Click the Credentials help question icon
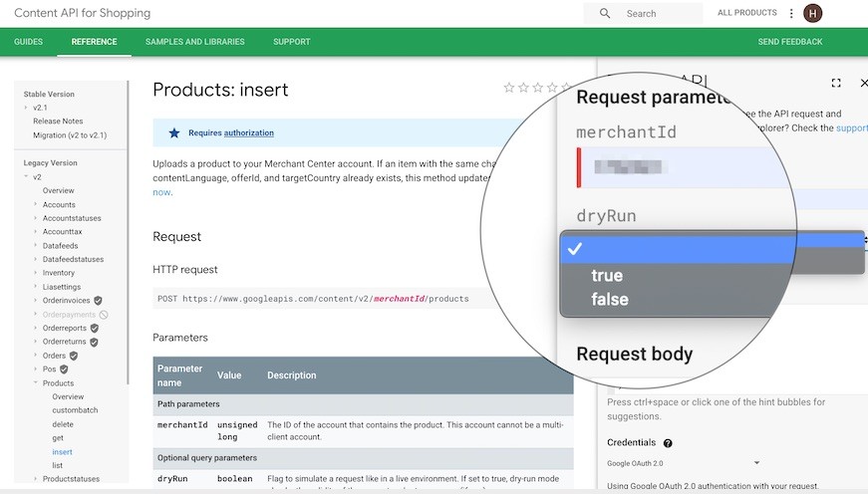This screenshot has height=494, width=868. pos(668,443)
